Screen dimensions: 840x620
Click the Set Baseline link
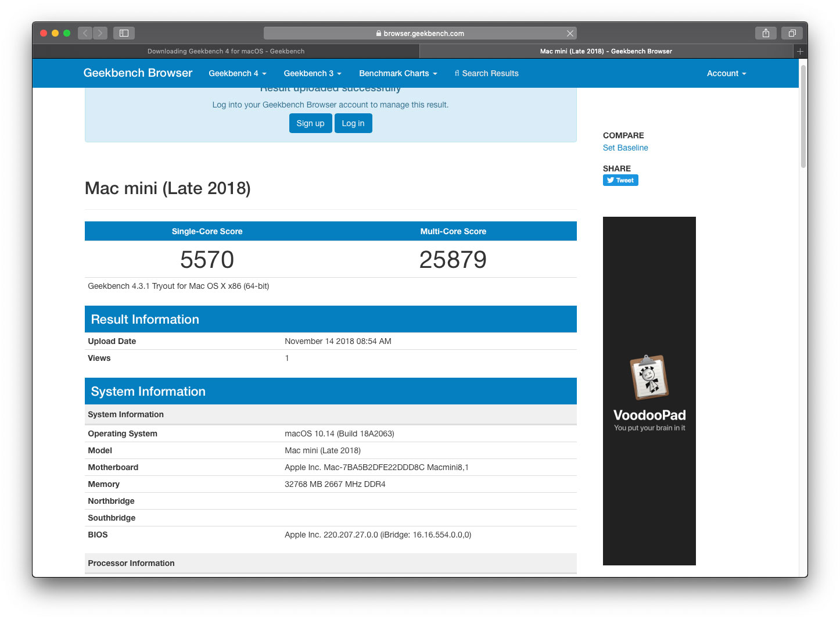(x=625, y=148)
